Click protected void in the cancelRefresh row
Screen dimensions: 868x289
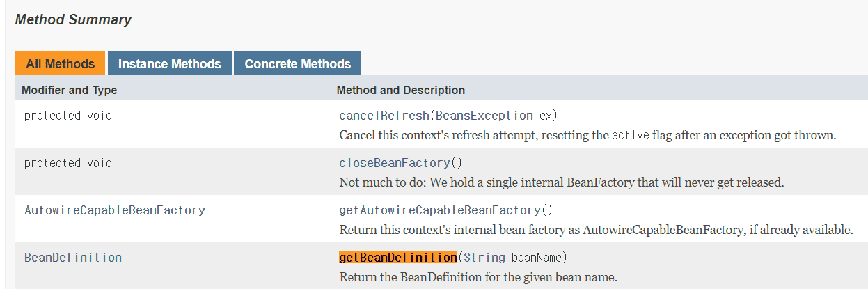click(x=68, y=116)
